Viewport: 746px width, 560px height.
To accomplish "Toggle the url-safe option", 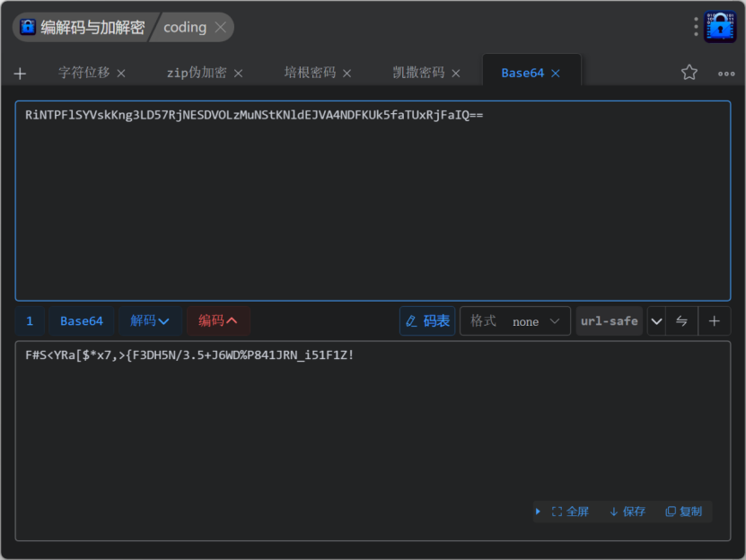I will point(609,320).
